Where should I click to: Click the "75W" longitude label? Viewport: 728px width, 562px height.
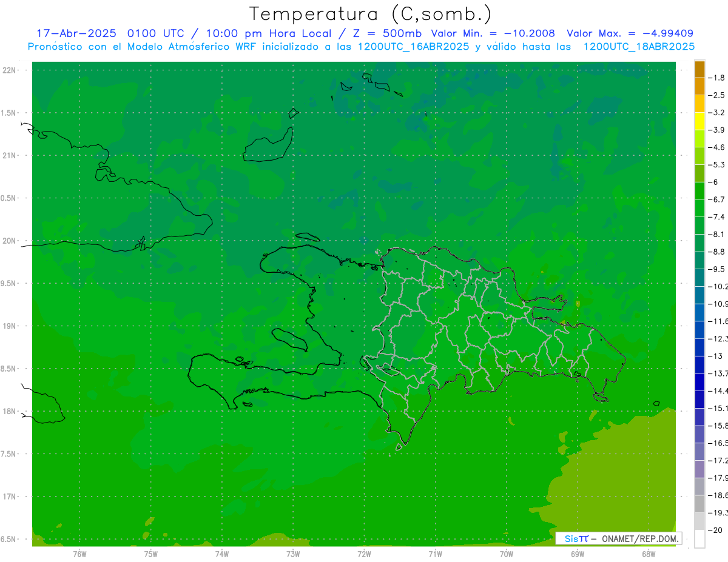pyautogui.click(x=151, y=554)
